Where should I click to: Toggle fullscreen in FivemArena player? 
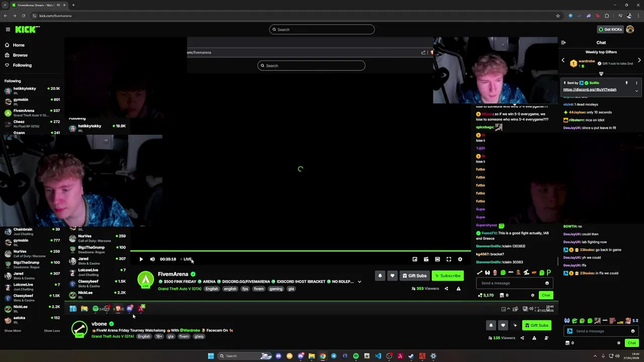[x=449, y=259]
